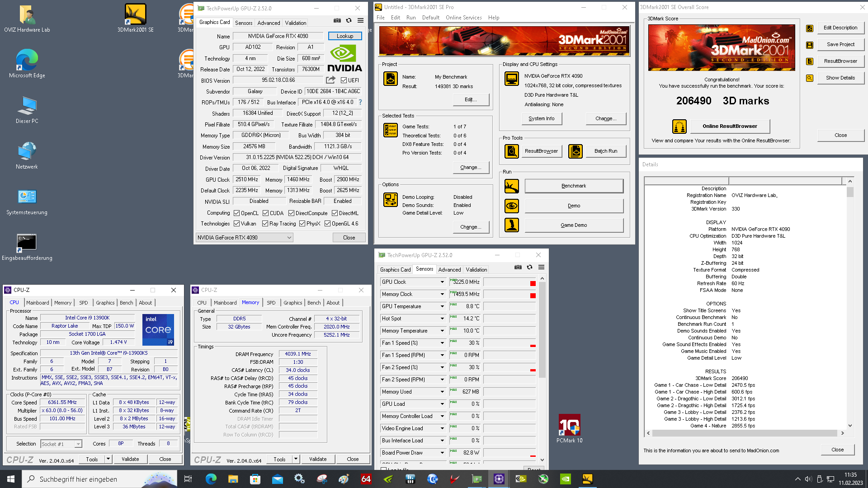
Task: Expand GPU Clock sensor dropdown
Action: (x=442, y=282)
